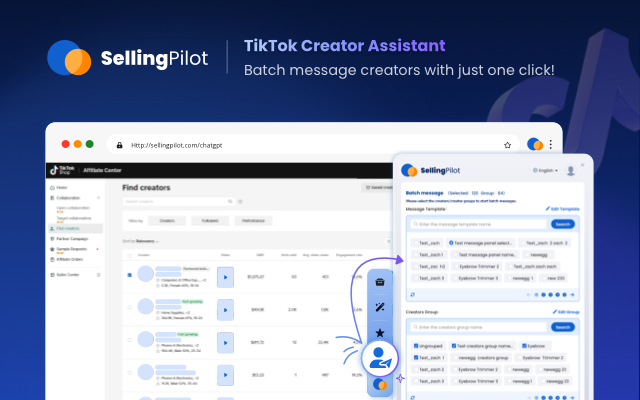This screenshot has height=400, width=640.
Task: Uncheck the Eyebrow creators group
Action: point(524,346)
